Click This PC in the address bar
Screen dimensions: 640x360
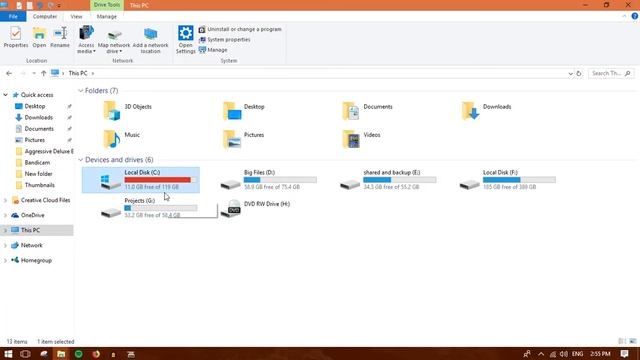coord(78,73)
